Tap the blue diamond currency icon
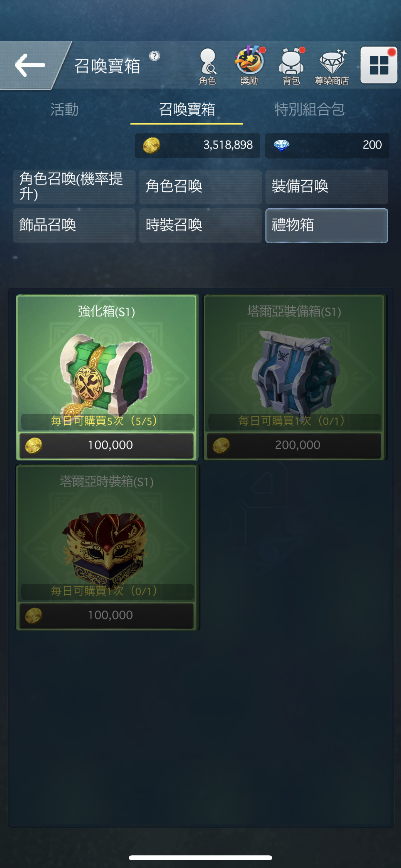The image size is (401, 868). point(281,146)
